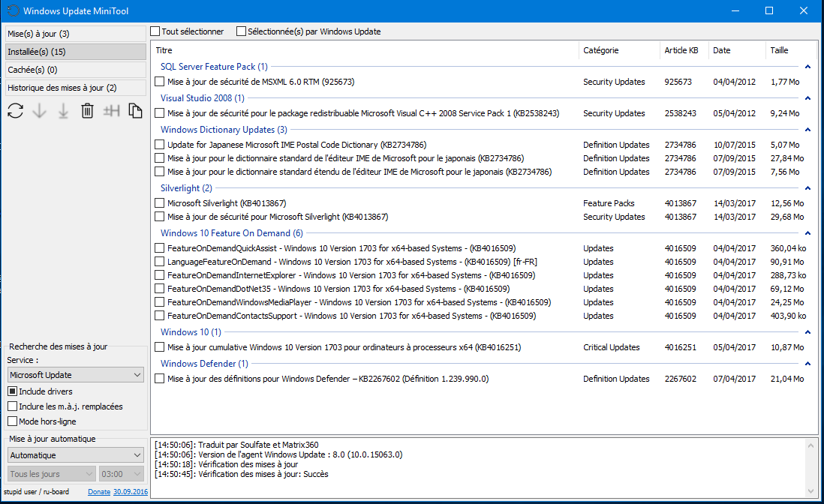Click the install updates arrow icon
Image resolution: width=824 pixels, height=504 pixels.
[64, 111]
